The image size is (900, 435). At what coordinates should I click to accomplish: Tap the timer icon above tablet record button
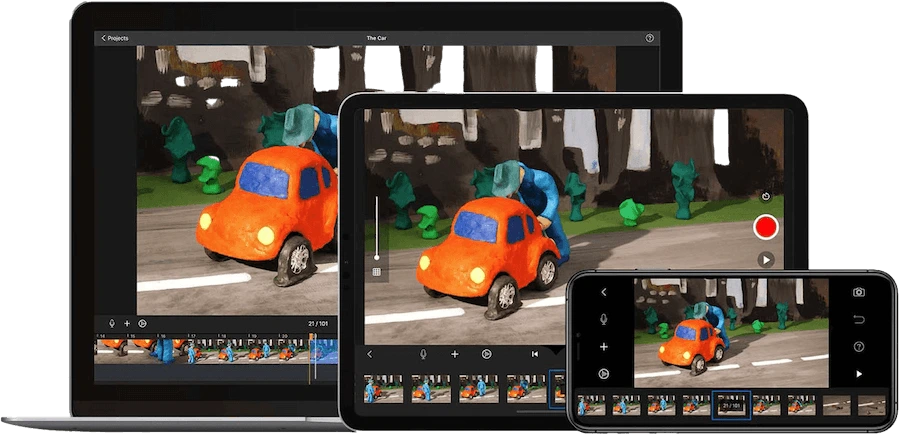(x=765, y=197)
